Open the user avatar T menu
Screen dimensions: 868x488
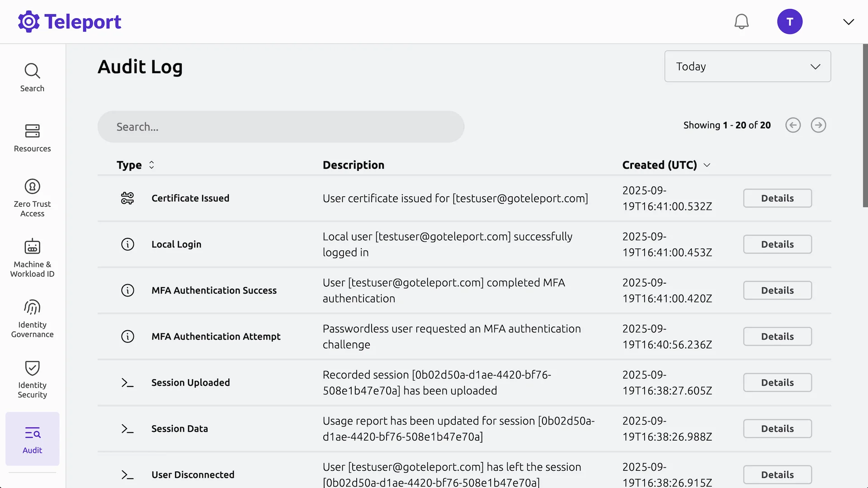(x=790, y=22)
